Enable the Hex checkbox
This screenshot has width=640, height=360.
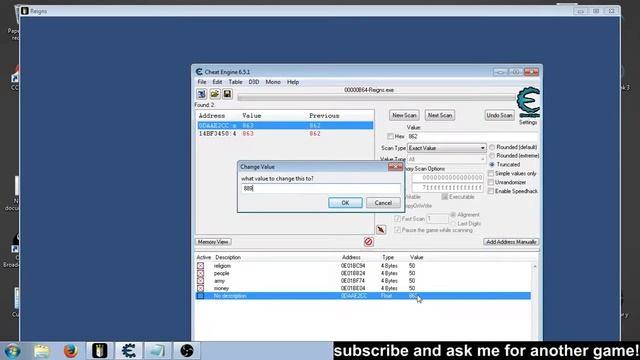(x=391, y=136)
